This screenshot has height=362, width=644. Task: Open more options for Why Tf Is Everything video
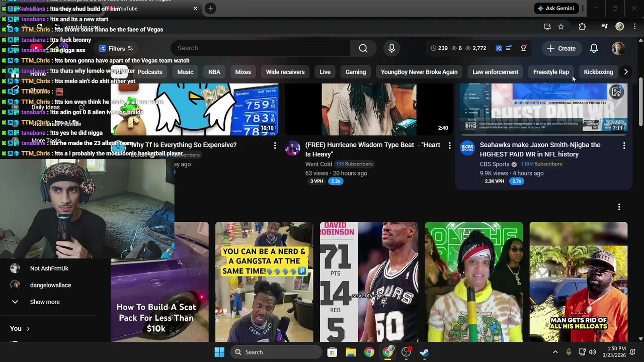pos(275,145)
